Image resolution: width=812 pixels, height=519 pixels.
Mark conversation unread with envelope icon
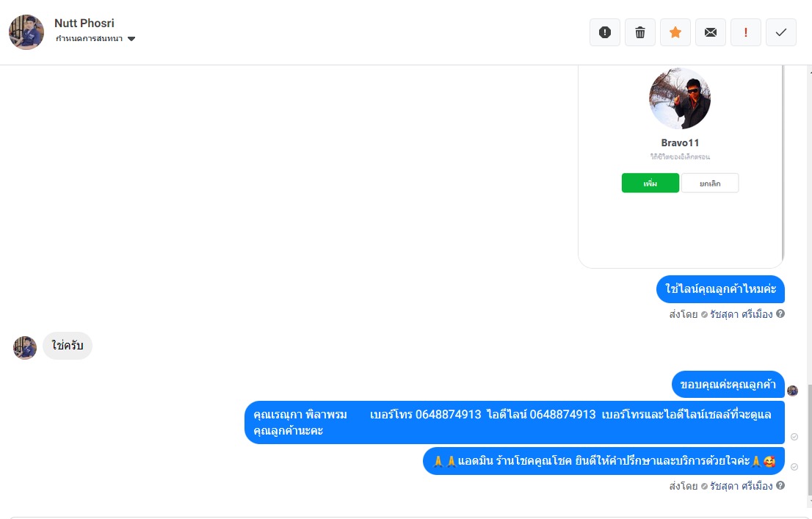(x=711, y=32)
